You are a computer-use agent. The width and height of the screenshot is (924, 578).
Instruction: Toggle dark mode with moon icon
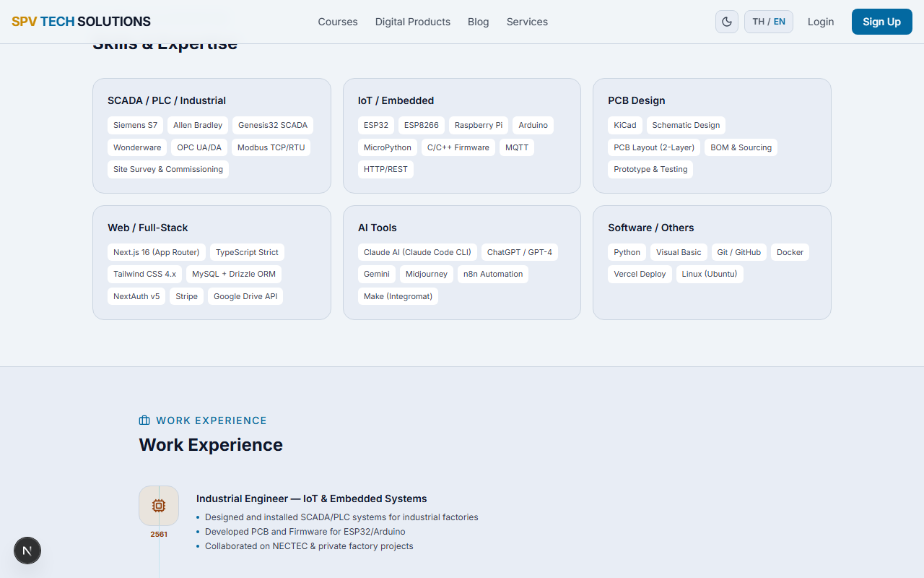point(727,22)
